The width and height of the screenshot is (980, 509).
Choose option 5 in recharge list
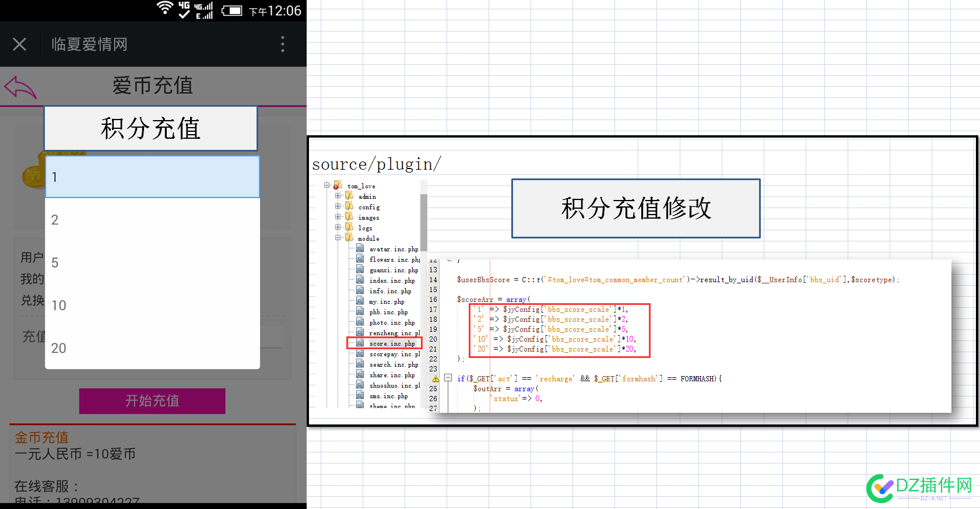point(152,262)
